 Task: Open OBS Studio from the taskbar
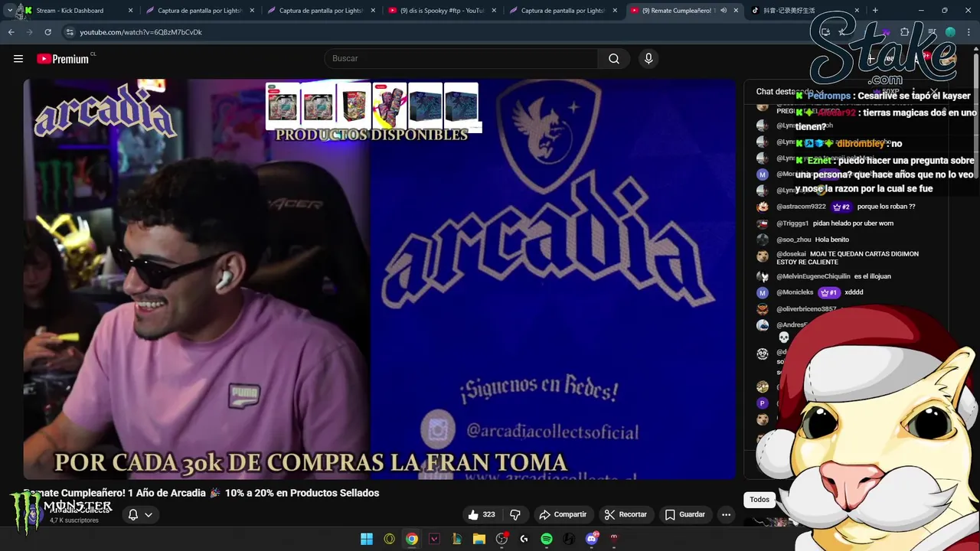[501, 539]
